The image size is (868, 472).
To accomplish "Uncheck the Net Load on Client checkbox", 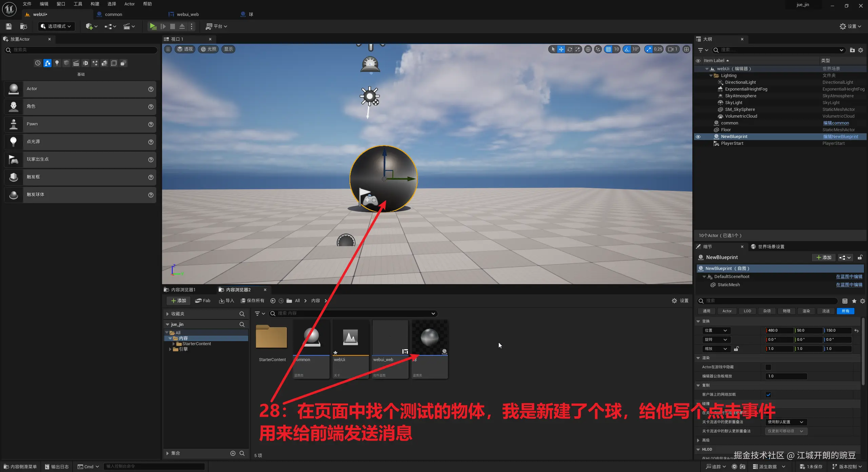I will (768, 395).
